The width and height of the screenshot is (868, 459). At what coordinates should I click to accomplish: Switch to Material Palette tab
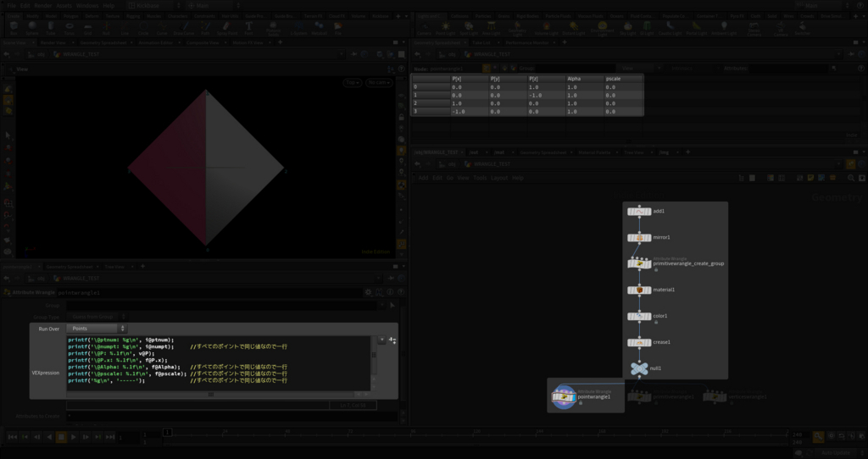594,152
